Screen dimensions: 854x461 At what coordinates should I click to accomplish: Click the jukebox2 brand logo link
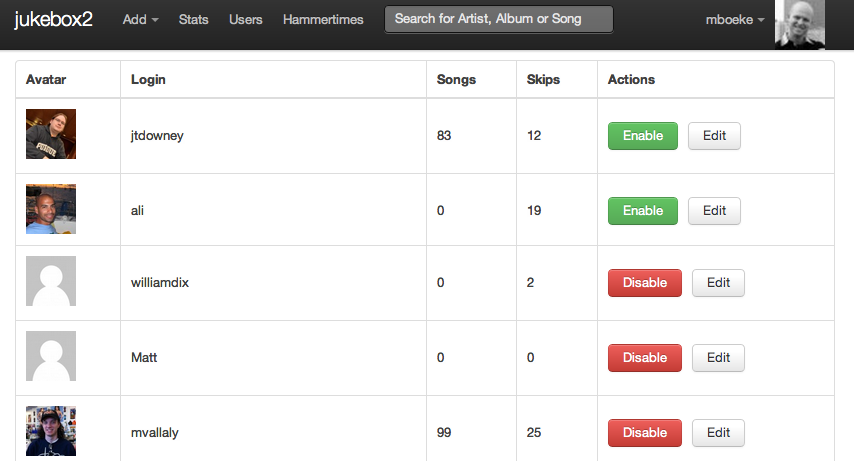53,20
